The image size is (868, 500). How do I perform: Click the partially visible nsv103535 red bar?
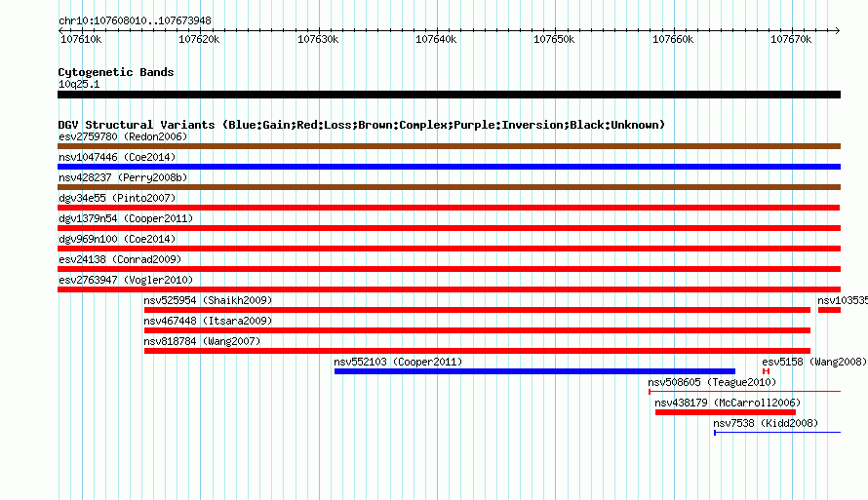click(829, 310)
